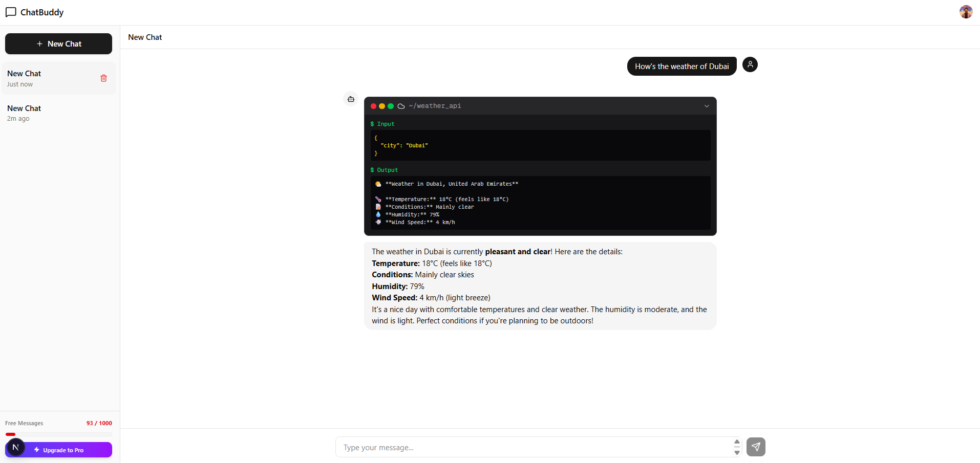Open your profile picture at top right
The height and width of the screenshot is (463, 980).
[966, 11]
